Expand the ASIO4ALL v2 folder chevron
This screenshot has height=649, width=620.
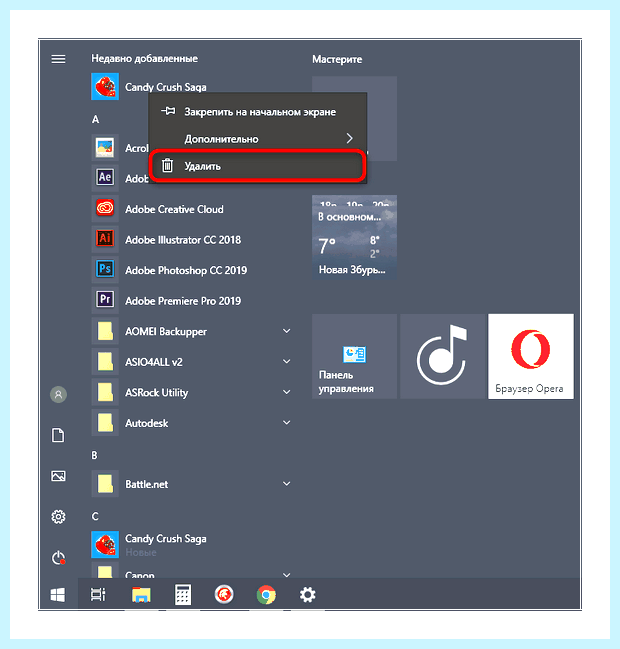point(286,361)
